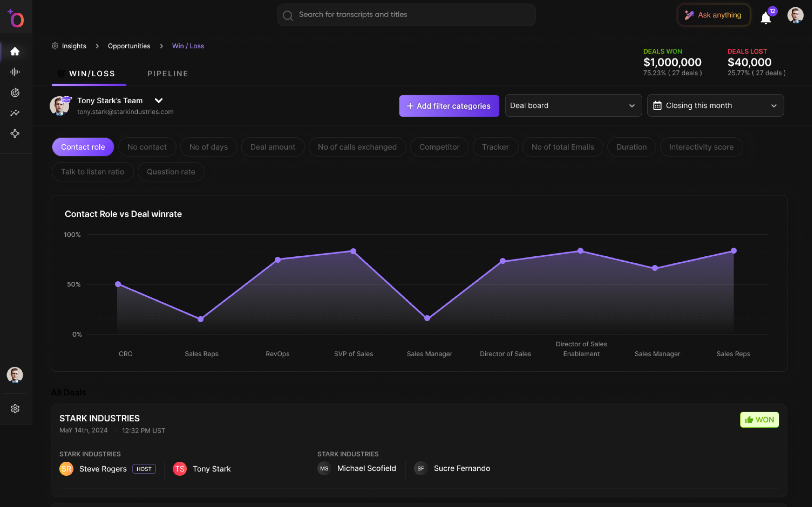The width and height of the screenshot is (812, 507).
Task: Expand the Tony Stark's Team selector
Action: tap(158, 100)
